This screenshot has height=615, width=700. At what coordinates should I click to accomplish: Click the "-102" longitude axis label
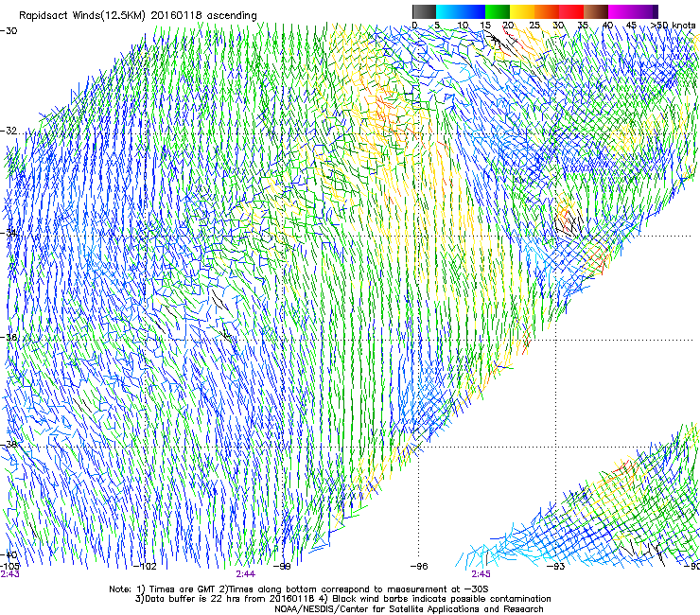coord(145,567)
